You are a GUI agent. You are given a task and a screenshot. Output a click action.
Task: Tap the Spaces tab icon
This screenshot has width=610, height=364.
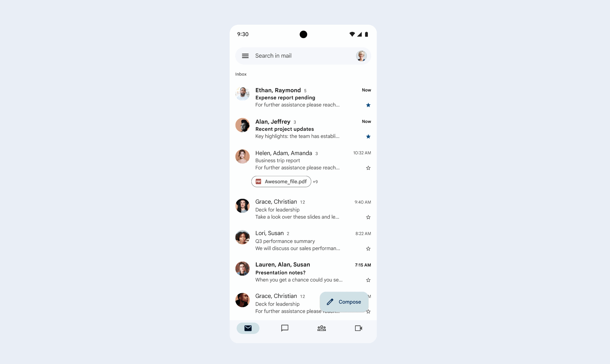tap(321, 328)
